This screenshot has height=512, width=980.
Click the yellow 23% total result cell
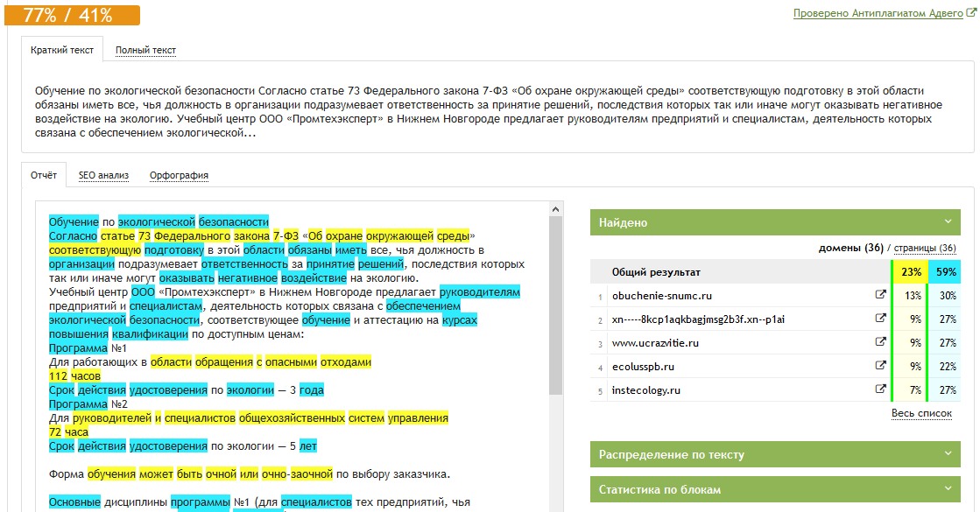pos(908,272)
